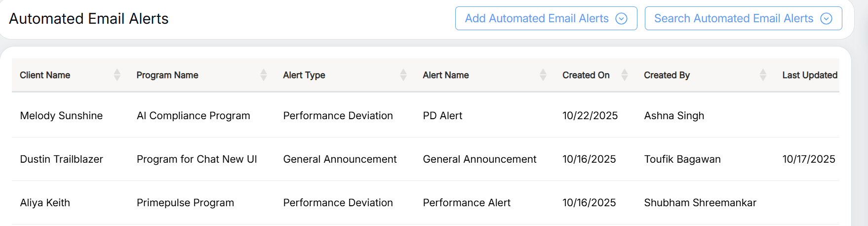The width and height of the screenshot is (868, 226).
Task: Open the PD Alert entry
Action: pos(442,116)
